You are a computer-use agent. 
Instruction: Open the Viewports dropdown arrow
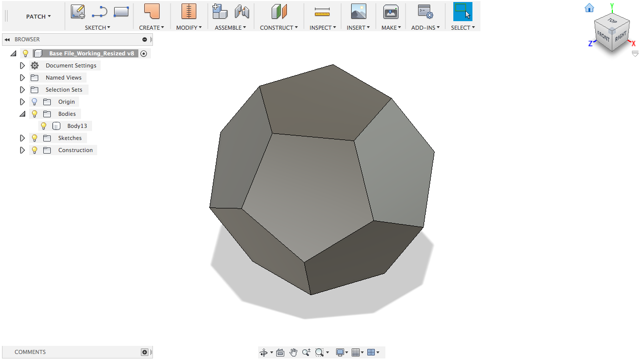pyautogui.click(x=378, y=353)
